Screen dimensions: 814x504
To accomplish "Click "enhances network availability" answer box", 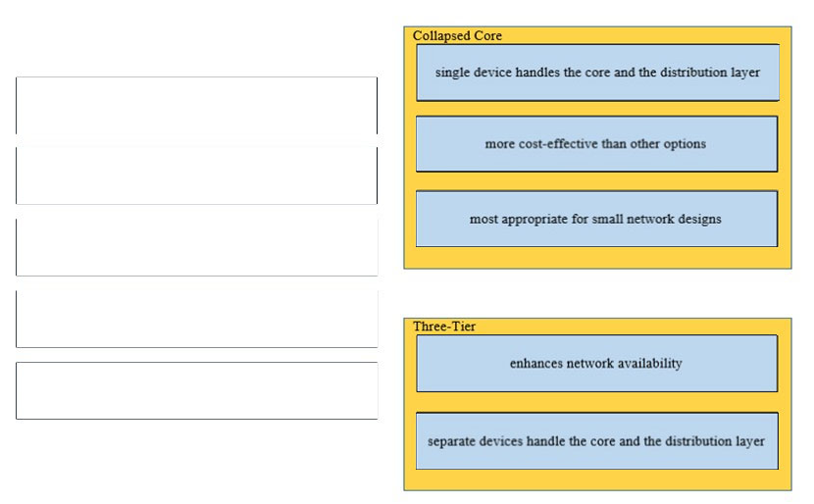I will tap(596, 363).
